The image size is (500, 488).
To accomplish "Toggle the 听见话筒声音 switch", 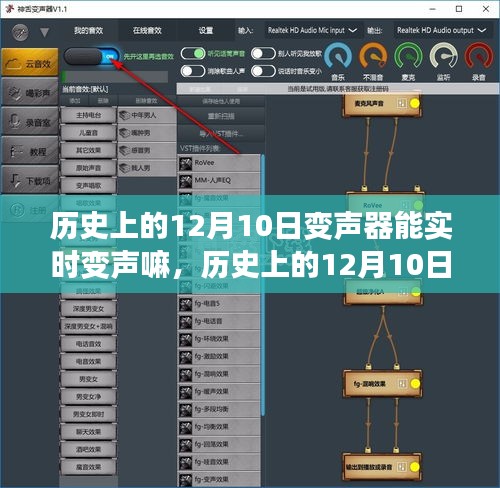I will tap(193, 53).
